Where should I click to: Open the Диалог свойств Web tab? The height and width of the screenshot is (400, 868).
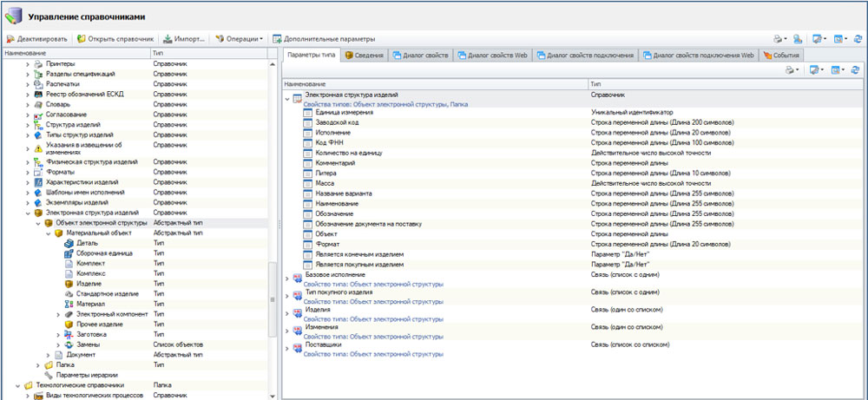pos(490,55)
